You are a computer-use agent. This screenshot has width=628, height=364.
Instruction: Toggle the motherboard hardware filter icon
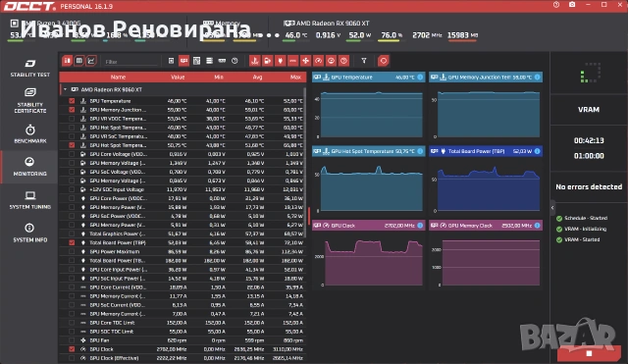pyautogui.click(x=196, y=61)
